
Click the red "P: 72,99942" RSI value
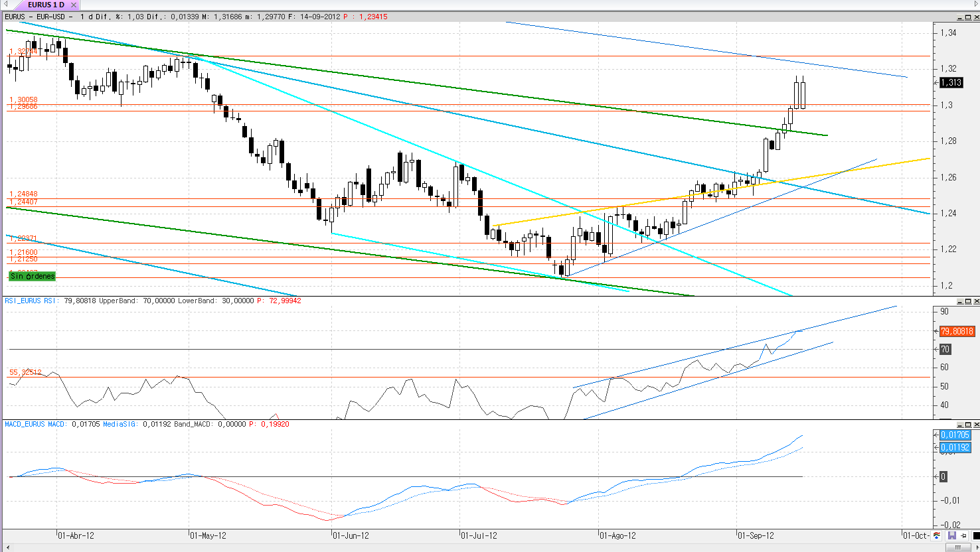(280, 301)
